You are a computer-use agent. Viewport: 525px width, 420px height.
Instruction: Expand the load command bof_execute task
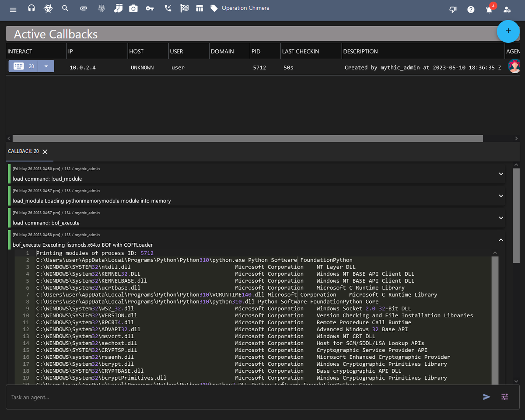pos(501,217)
